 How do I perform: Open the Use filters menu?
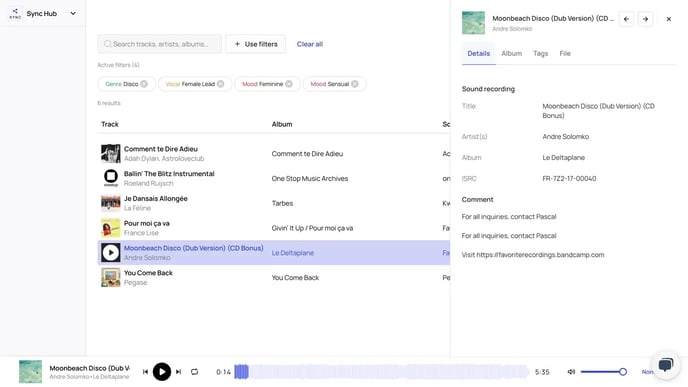tap(256, 44)
